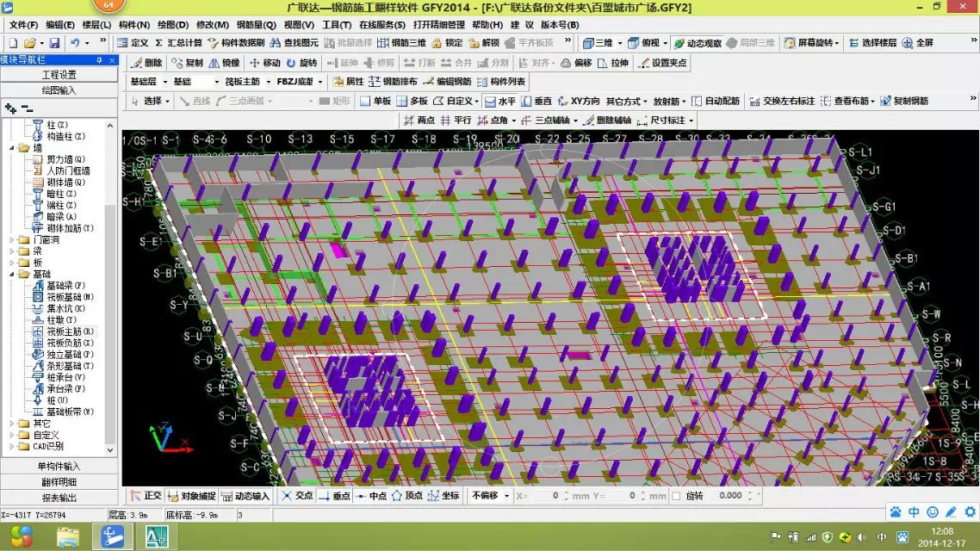Screen dimensions: 980x551
Task: Select the 旋转 rotate tool in edit toolbar
Action: tap(302, 63)
